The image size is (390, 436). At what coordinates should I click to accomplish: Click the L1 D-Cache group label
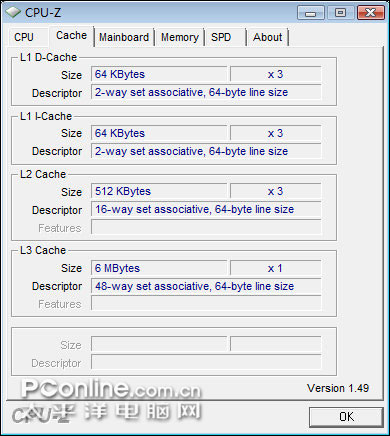49,57
